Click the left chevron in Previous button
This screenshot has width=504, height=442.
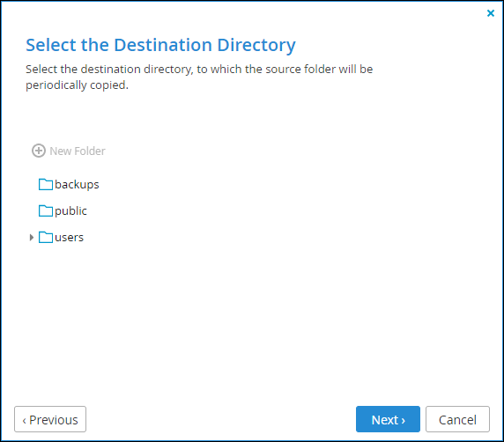point(24,421)
